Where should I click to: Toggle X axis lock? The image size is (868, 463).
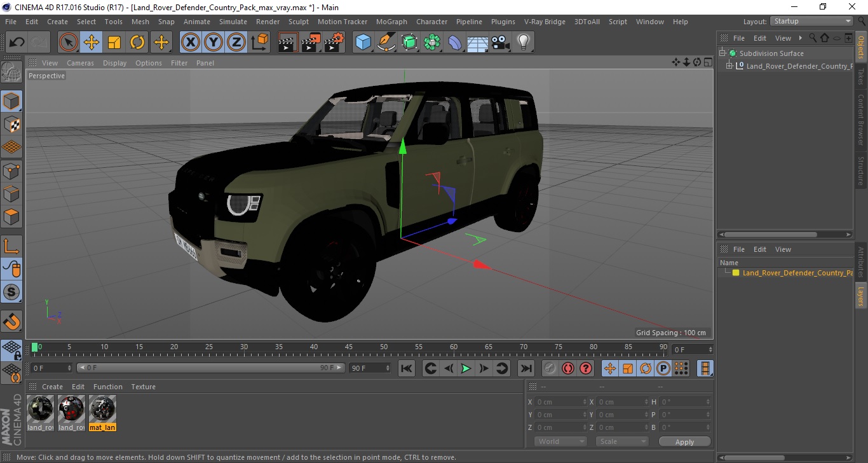[x=191, y=43]
